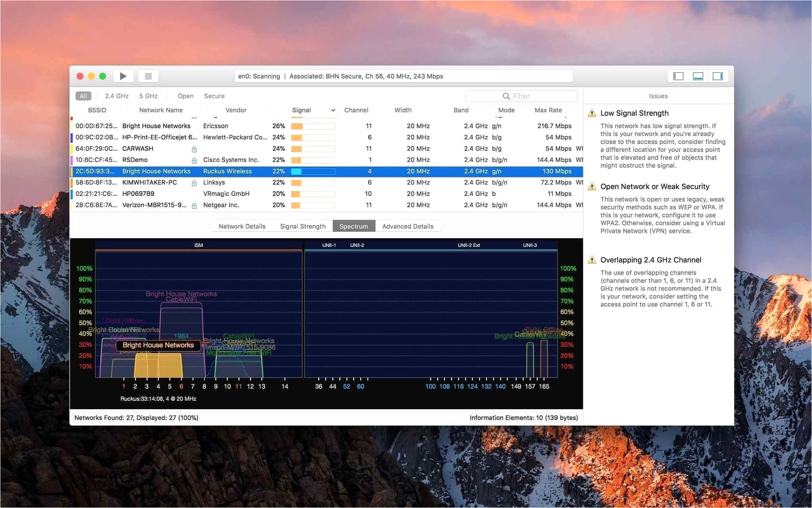Image resolution: width=812 pixels, height=508 pixels.
Task: Click the Advanced Details button
Action: click(407, 225)
